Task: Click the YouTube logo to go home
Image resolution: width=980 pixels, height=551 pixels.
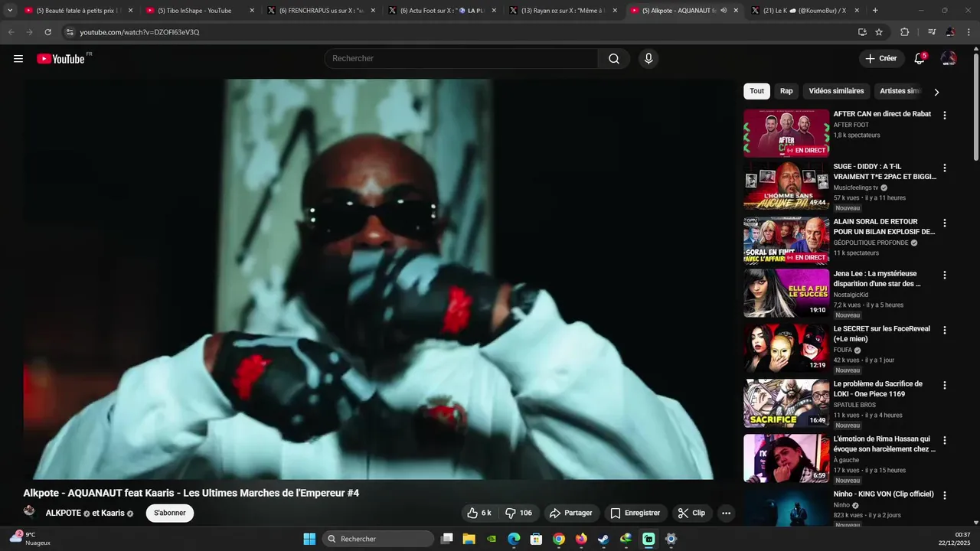Action: (x=60, y=59)
